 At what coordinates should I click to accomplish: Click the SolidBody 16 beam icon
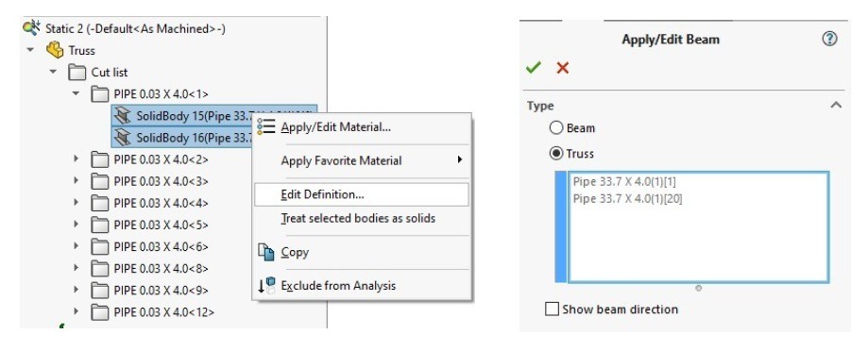pyautogui.click(x=123, y=137)
